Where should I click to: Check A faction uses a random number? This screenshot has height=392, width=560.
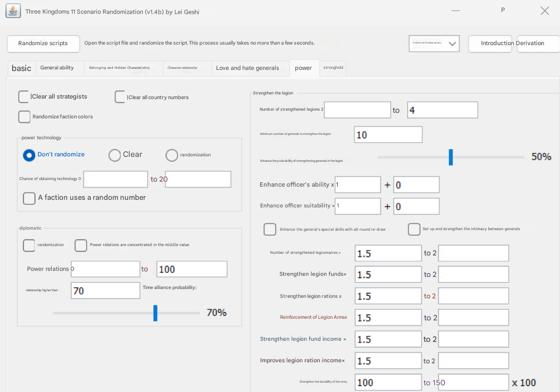[29, 198]
